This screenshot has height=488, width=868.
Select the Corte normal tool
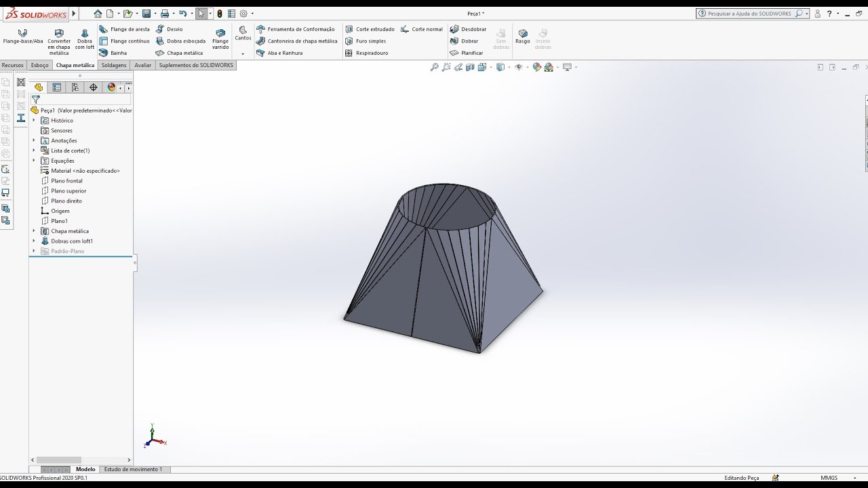(x=422, y=29)
